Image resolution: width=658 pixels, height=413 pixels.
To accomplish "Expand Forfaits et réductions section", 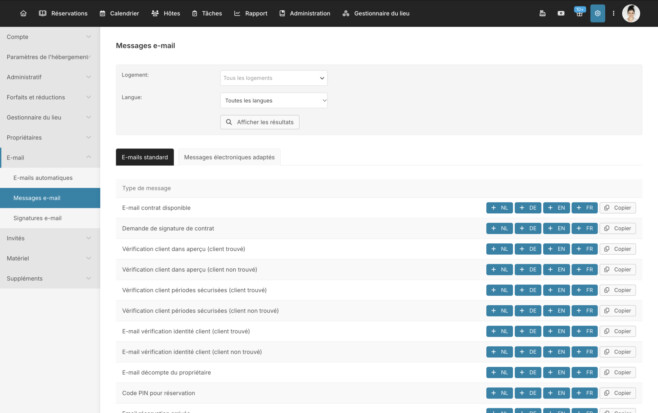I will point(50,97).
